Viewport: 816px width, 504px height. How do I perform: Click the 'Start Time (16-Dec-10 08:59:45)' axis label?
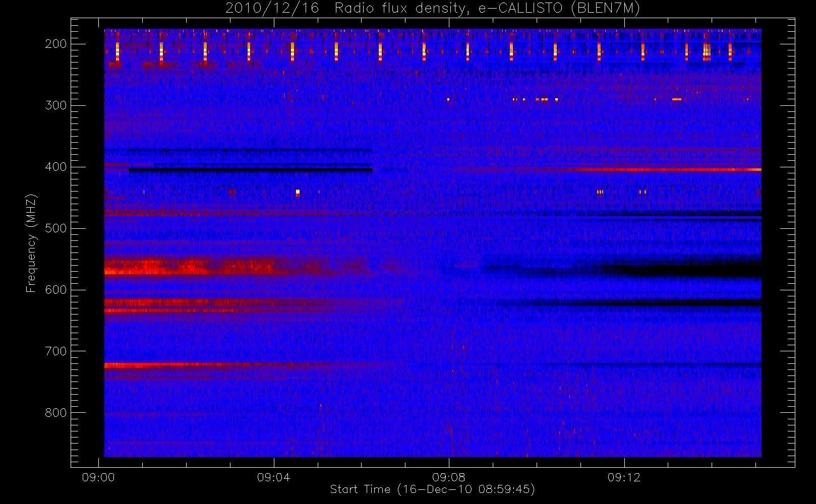[x=432, y=489]
